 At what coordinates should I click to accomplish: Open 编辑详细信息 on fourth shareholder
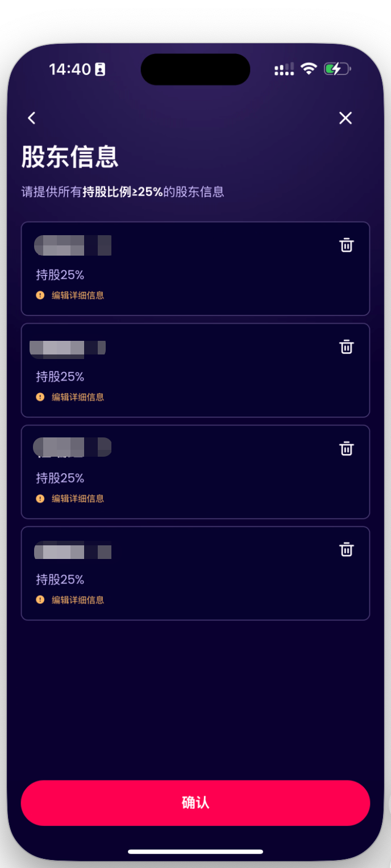(78, 600)
